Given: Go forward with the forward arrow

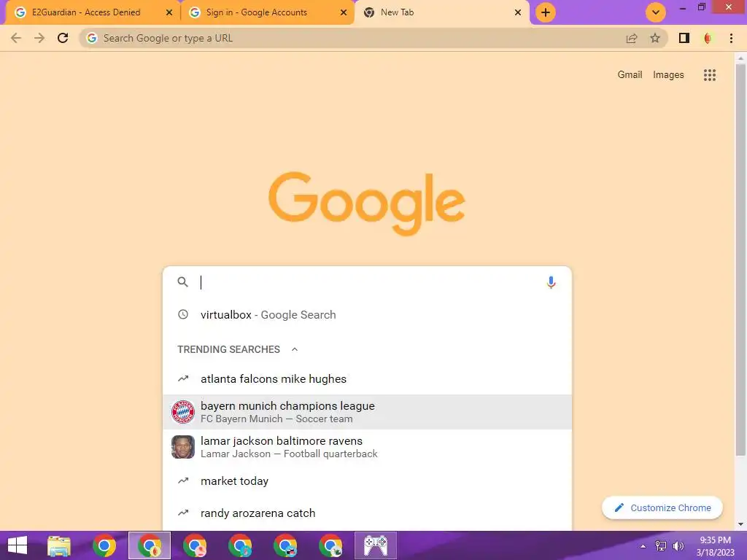Looking at the screenshot, I should [39, 38].
